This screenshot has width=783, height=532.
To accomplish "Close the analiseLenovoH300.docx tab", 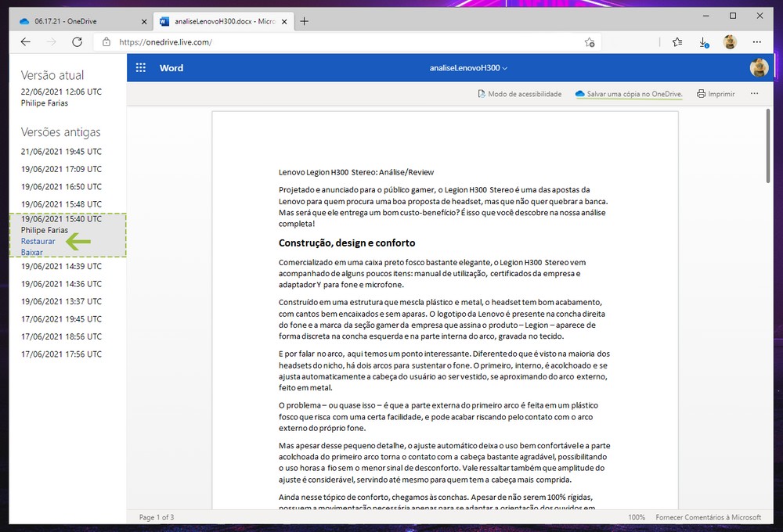I will (x=284, y=21).
